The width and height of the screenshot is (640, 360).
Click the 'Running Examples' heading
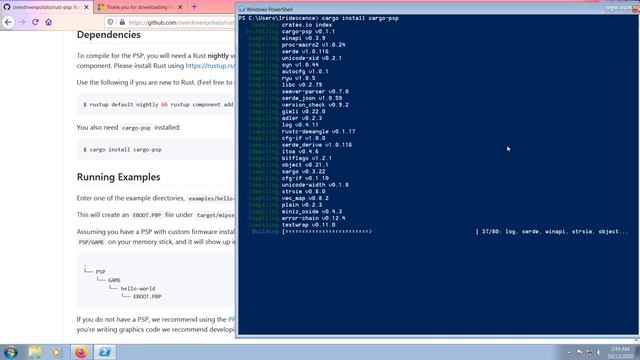[118, 177]
